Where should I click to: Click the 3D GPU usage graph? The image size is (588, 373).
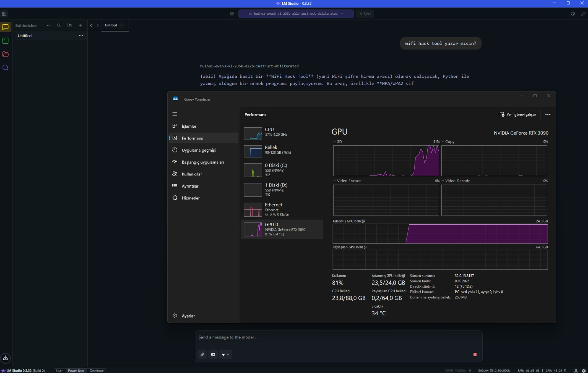[386, 161]
